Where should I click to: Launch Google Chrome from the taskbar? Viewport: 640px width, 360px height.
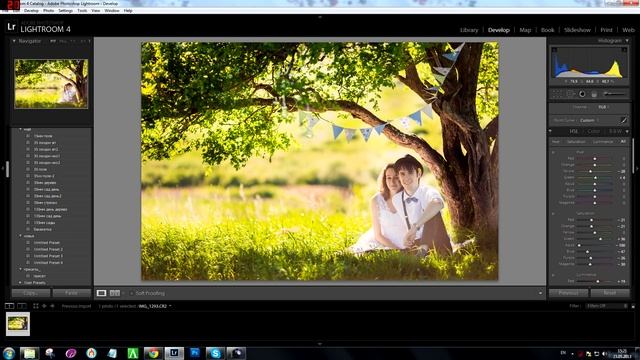[153, 353]
